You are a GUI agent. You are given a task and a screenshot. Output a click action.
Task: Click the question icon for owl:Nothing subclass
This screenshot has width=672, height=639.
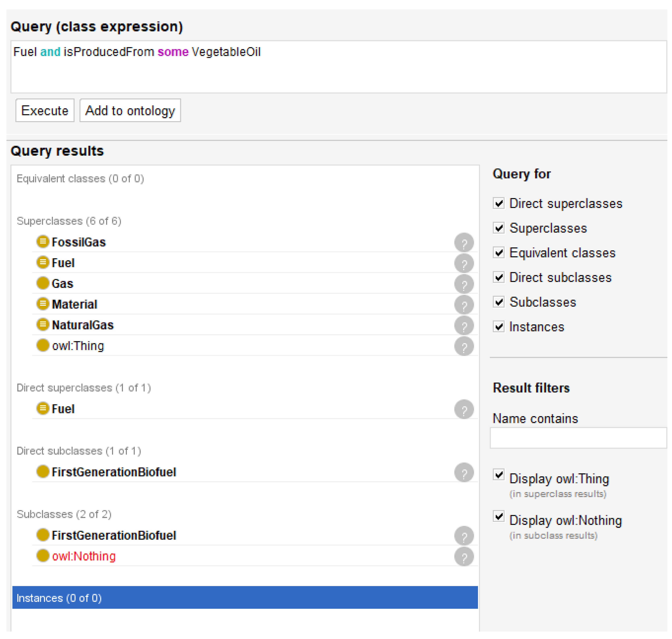pyautogui.click(x=464, y=557)
